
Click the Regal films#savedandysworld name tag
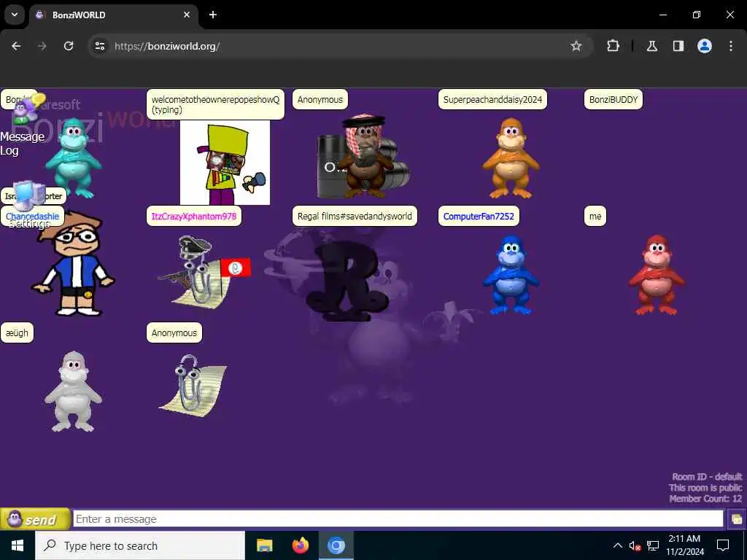pyautogui.click(x=355, y=216)
